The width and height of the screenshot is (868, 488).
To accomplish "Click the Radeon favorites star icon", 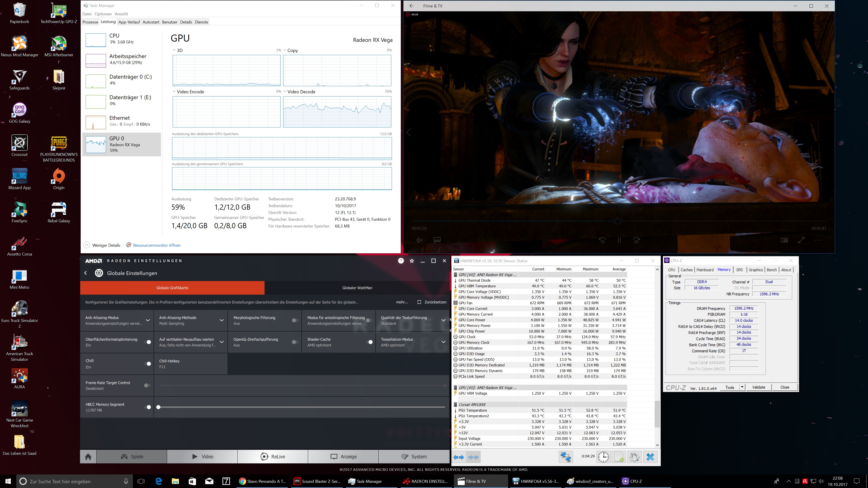I will 412,261.
